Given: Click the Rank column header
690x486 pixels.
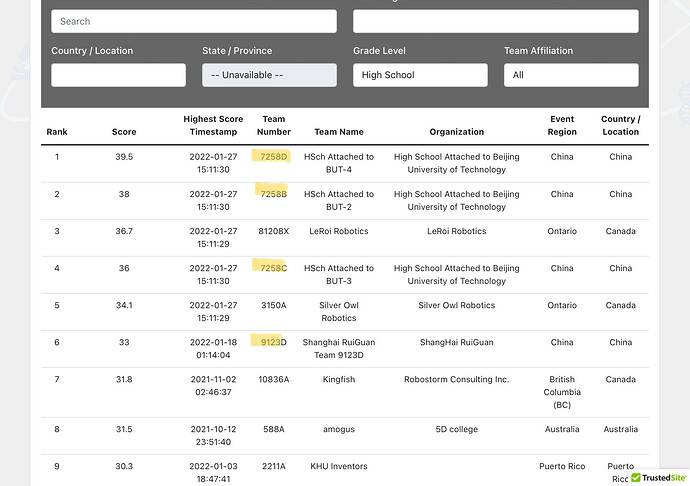Looking at the screenshot, I should coord(57,132).
